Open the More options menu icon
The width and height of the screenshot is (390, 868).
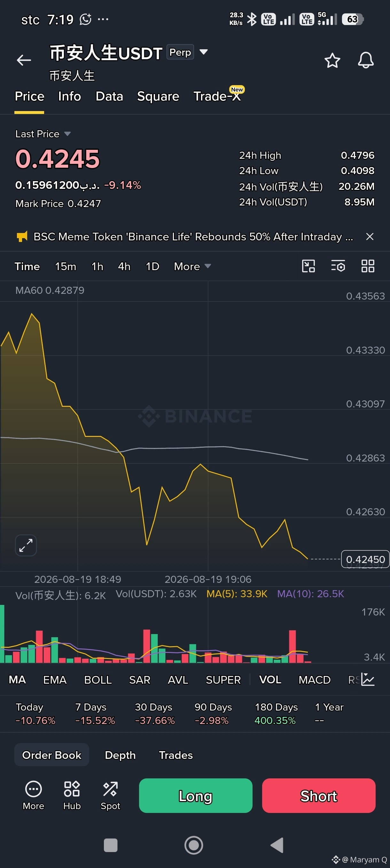pos(33,795)
